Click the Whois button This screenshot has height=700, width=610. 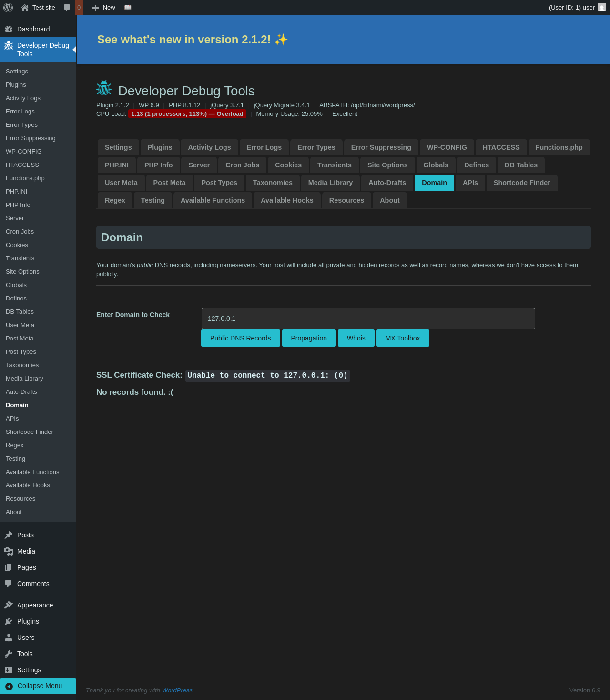(x=356, y=338)
